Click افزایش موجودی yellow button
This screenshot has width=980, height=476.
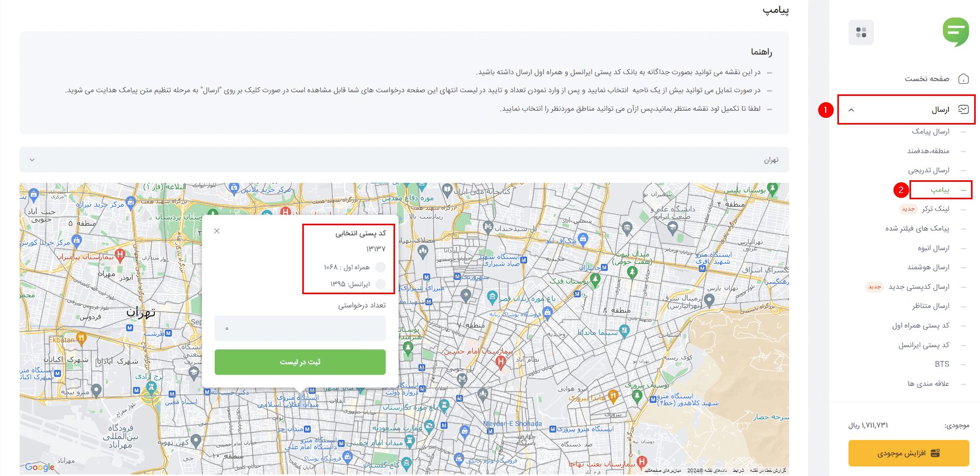tap(908, 453)
